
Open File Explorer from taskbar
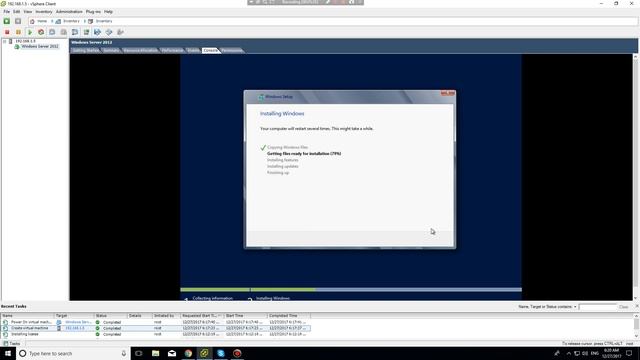click(x=156, y=353)
